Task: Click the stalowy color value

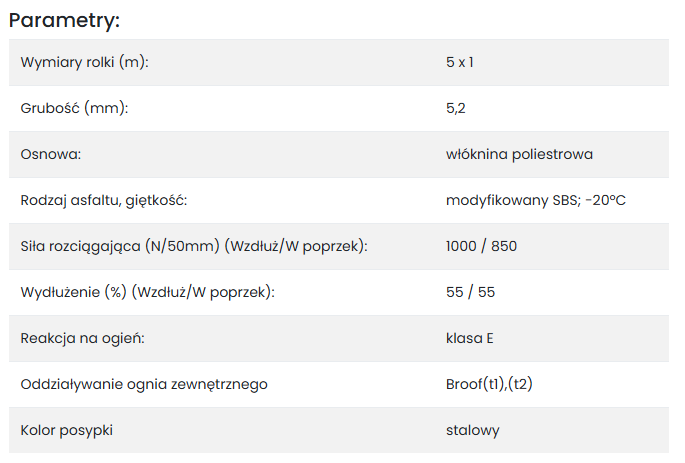Action: click(472, 431)
